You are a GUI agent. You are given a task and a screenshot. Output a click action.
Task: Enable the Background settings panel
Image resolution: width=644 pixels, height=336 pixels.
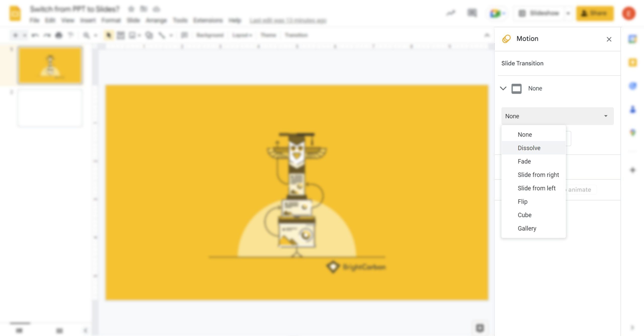(210, 35)
